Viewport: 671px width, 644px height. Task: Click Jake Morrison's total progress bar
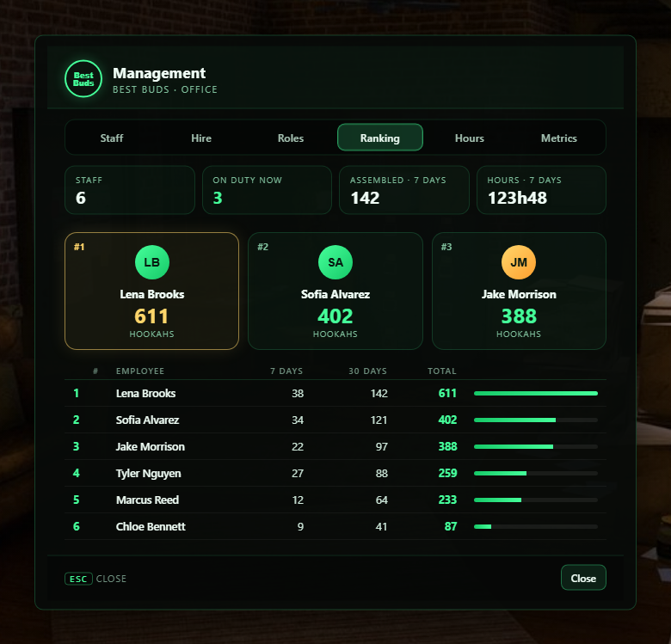click(x=536, y=446)
